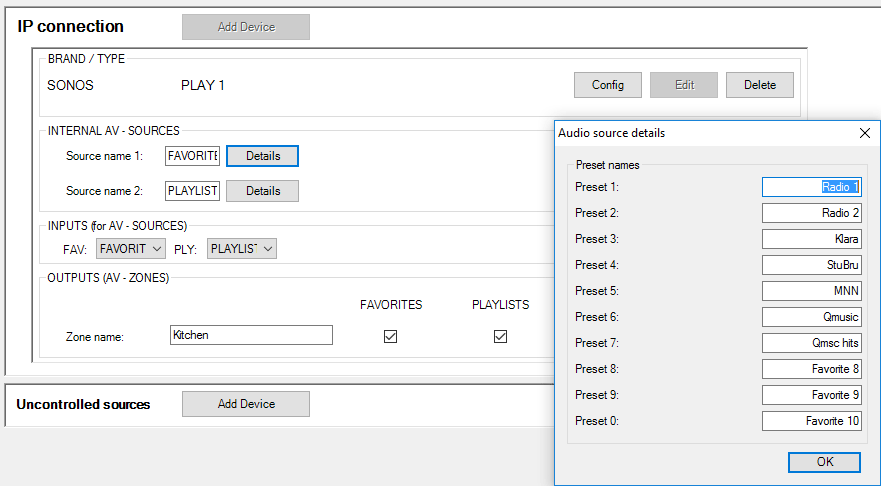Expand the PLY input dropdown
Viewport: 881px width, 486px height.
(241, 249)
